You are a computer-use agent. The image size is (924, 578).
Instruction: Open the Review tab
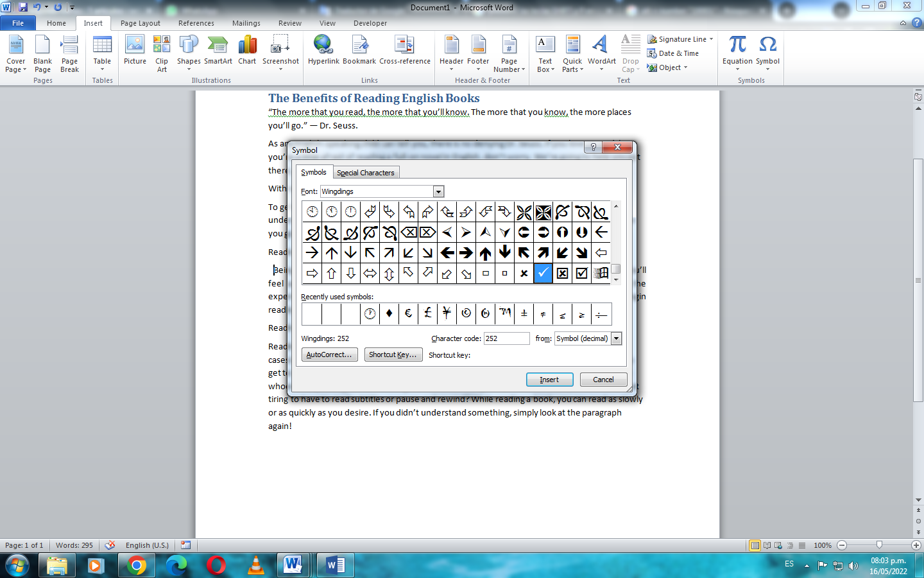click(x=290, y=23)
